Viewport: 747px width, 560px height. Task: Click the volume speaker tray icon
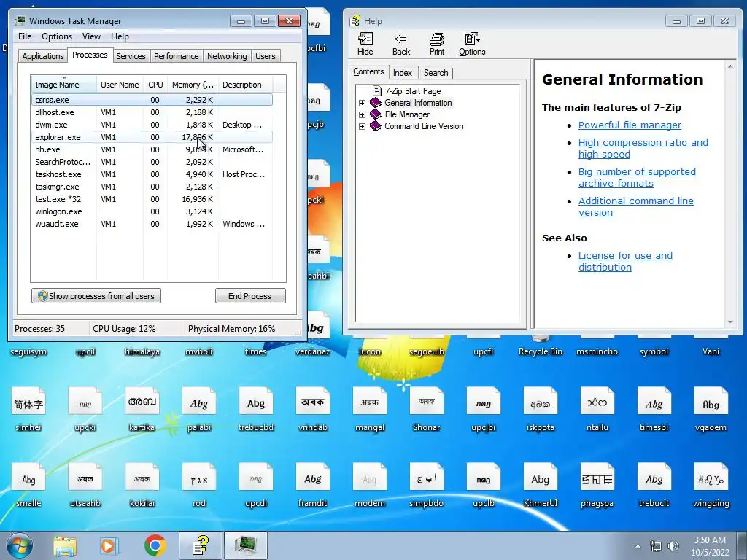673,545
